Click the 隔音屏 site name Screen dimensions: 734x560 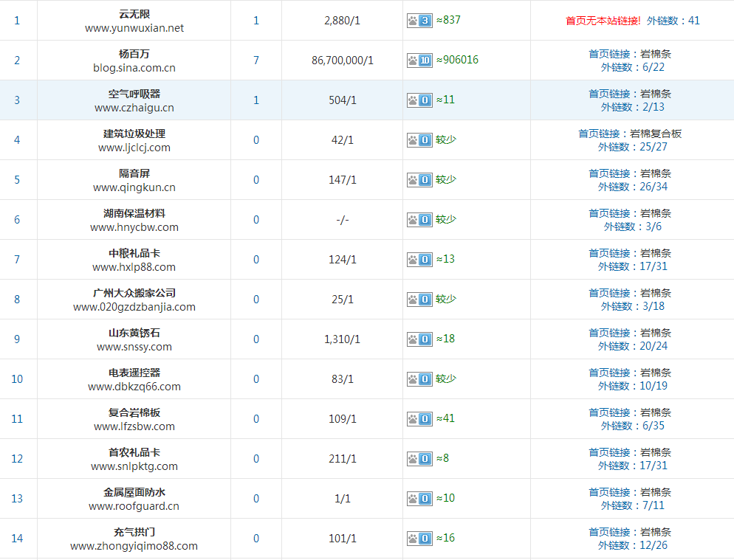[134, 173]
